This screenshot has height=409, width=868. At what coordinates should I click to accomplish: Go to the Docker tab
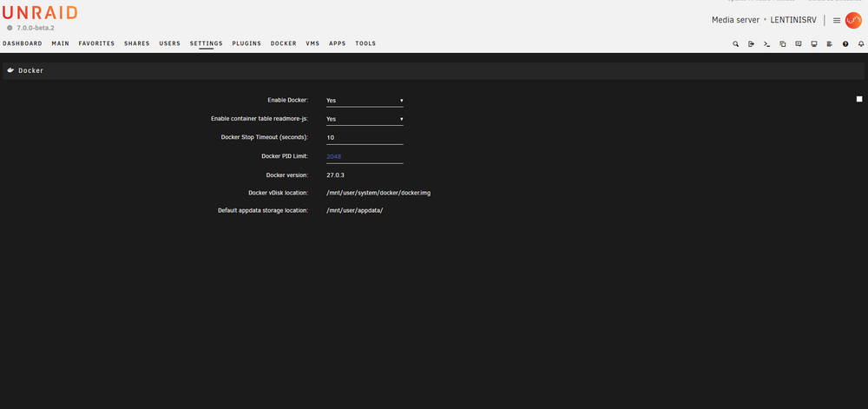[x=284, y=43]
